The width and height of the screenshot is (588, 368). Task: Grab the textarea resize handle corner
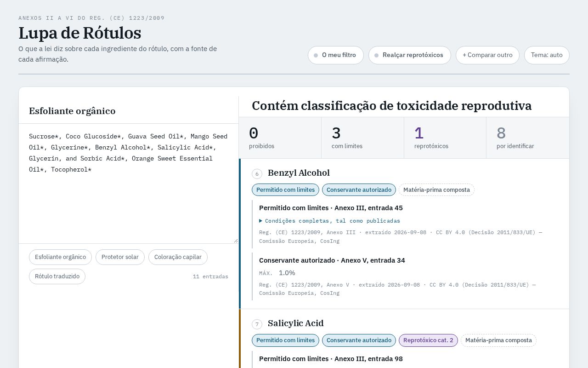236,241
